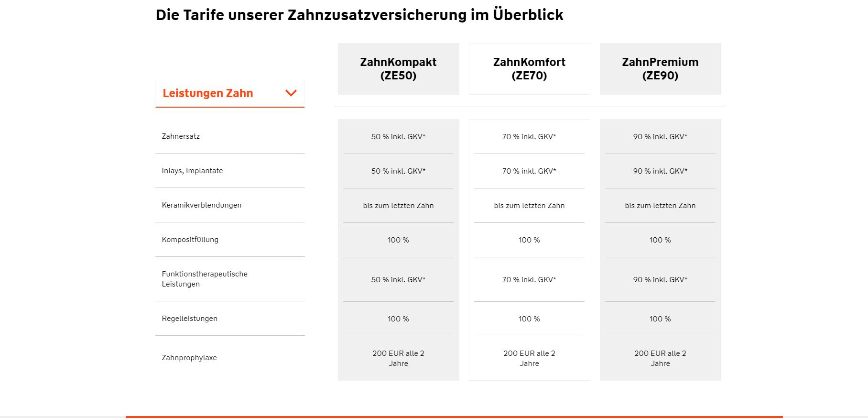Click ZahnPremium Zahnprophylaxe 200 EUR cell
The width and height of the screenshot is (868, 419).
[660, 358]
